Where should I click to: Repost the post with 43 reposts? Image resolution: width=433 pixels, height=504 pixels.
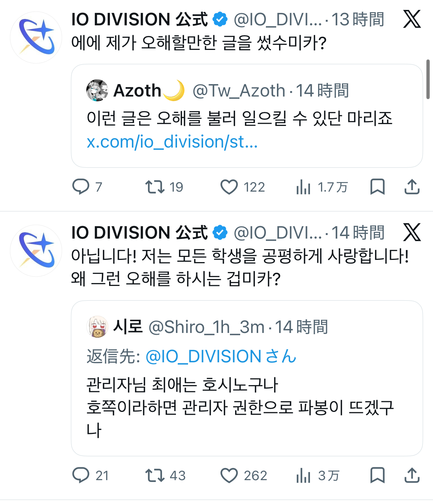click(x=155, y=475)
